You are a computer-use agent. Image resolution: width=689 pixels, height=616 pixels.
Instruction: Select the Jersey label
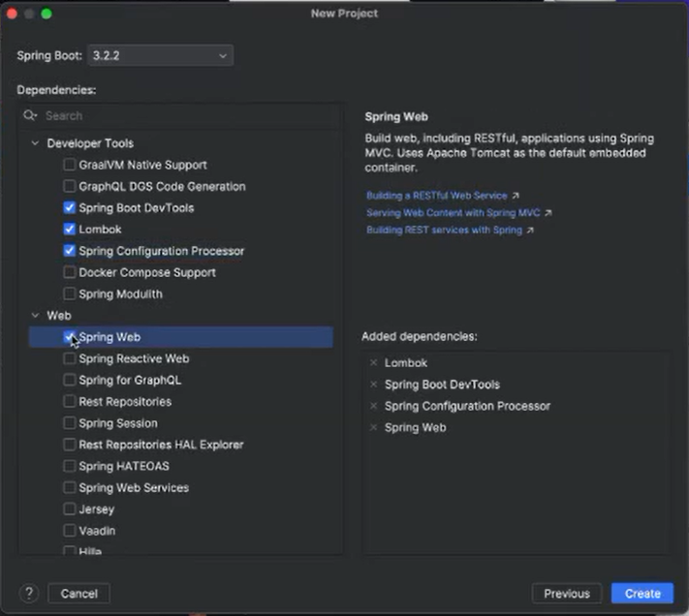(96, 508)
